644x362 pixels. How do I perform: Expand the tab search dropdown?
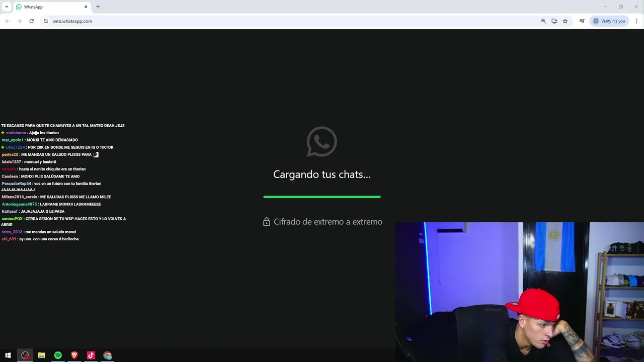coord(7,7)
